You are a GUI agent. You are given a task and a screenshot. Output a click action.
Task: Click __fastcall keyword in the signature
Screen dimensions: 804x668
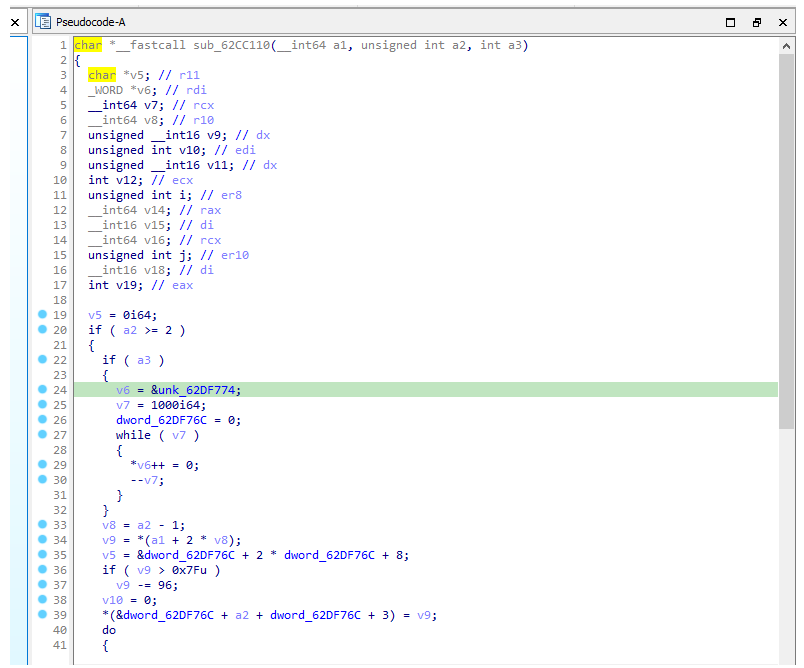(151, 45)
